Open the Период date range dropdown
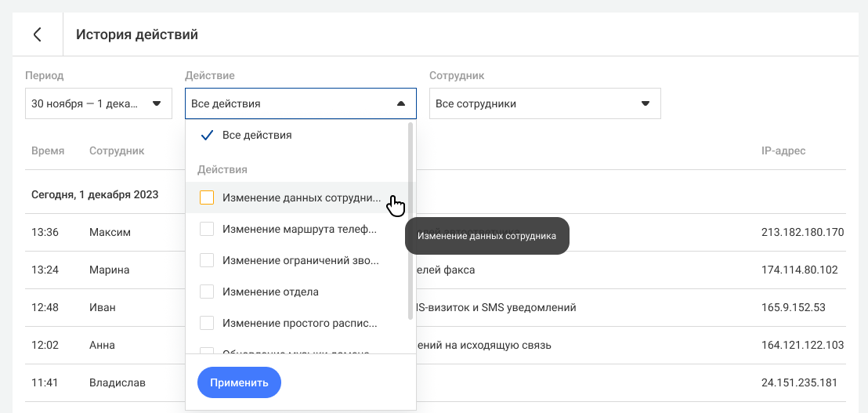 [x=99, y=103]
